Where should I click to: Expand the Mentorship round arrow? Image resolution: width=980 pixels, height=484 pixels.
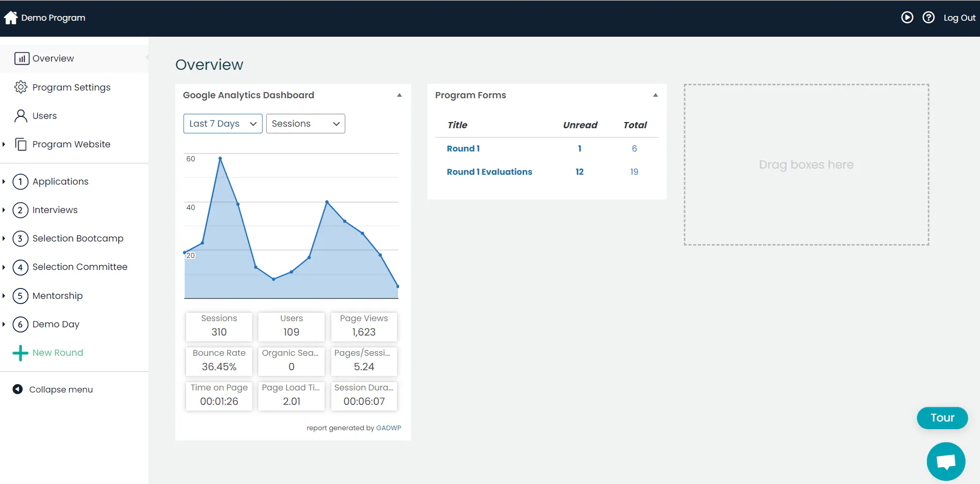click(x=4, y=296)
